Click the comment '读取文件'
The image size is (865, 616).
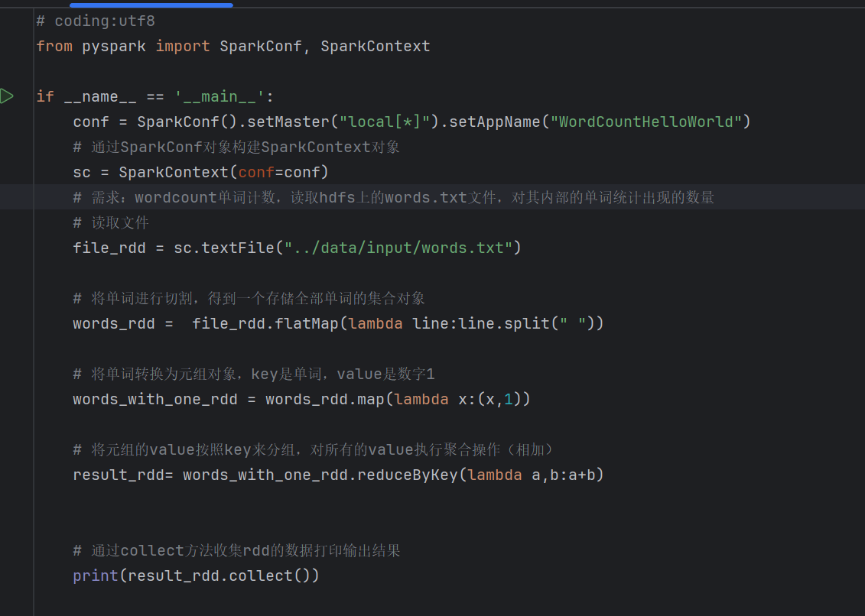coord(120,223)
